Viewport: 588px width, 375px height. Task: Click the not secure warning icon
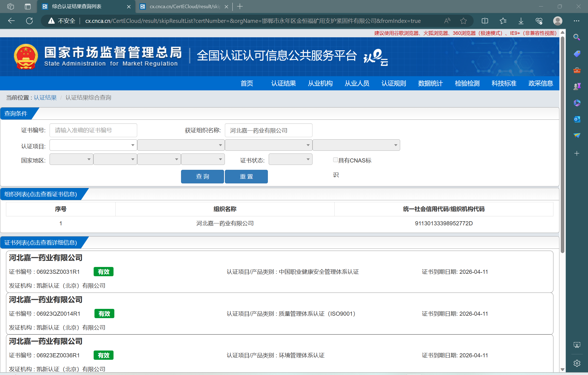(x=51, y=21)
